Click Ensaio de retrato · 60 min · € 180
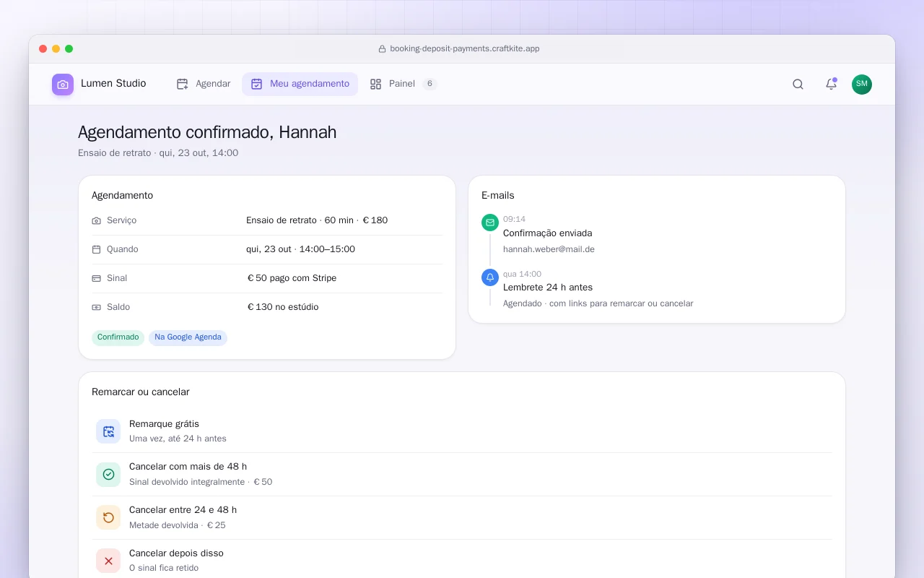 (x=317, y=220)
